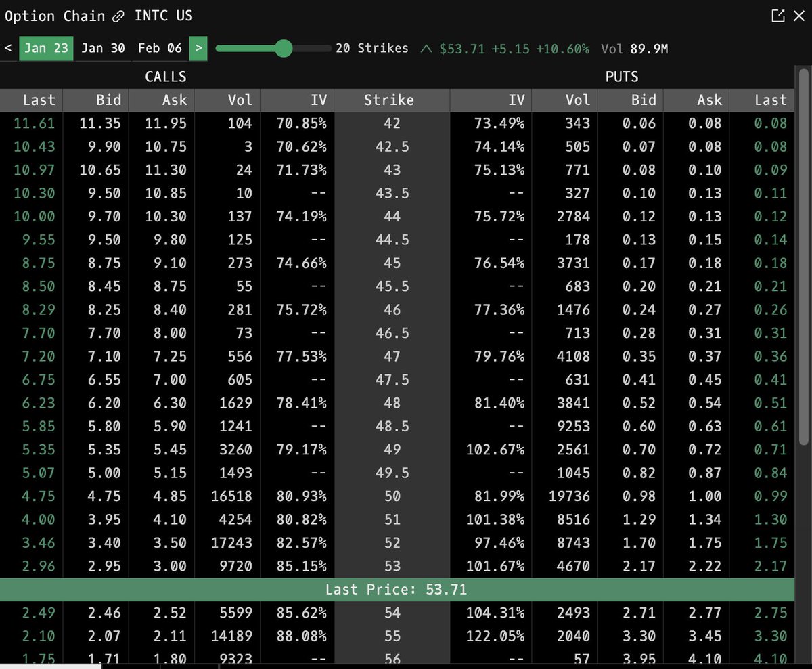Click call IV 85.15%
The width and height of the screenshot is (812, 669).
coord(302,566)
